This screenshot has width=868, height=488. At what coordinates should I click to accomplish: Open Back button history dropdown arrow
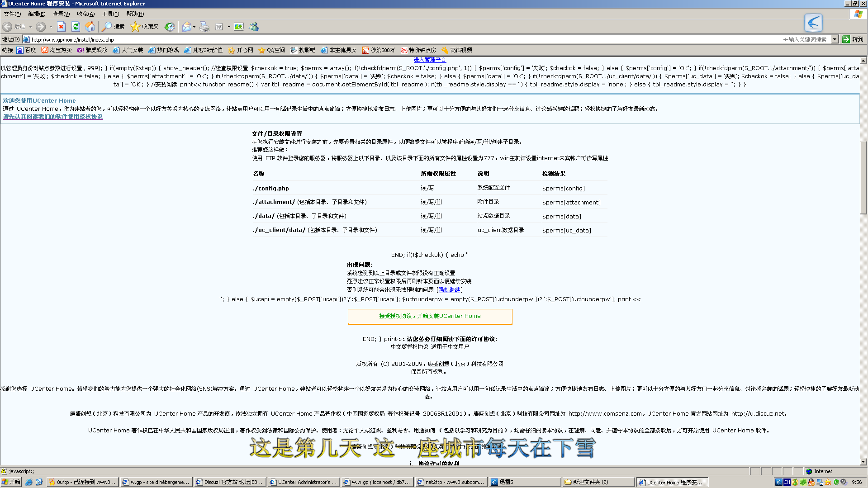[x=31, y=27]
